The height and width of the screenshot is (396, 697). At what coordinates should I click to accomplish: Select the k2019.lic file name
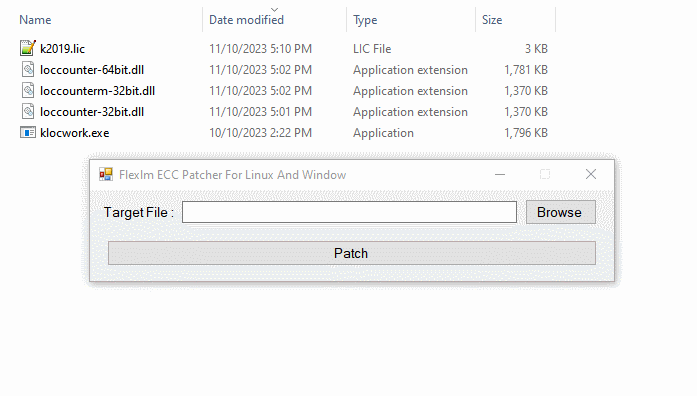[x=62, y=48]
